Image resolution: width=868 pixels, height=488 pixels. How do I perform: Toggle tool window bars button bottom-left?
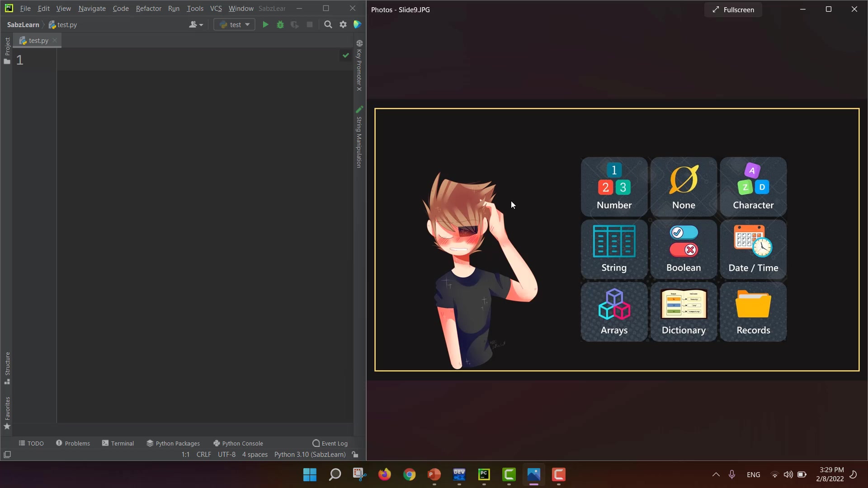pos(7,455)
